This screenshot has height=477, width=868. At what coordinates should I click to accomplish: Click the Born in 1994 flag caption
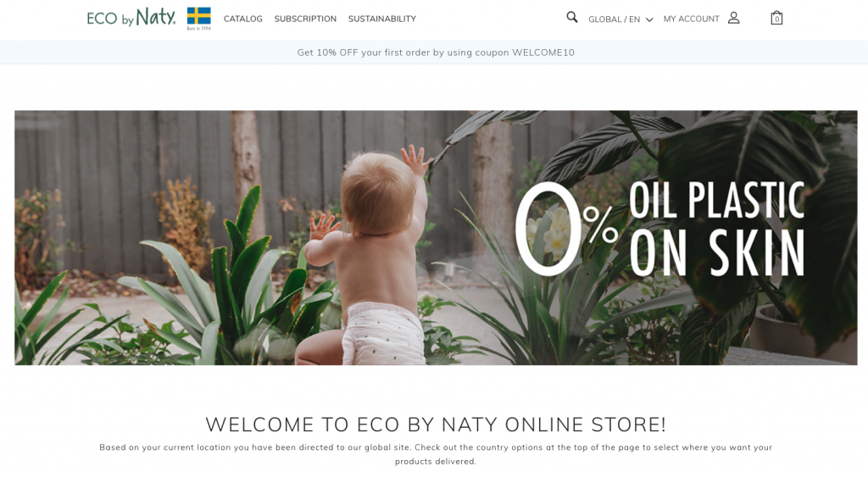click(198, 28)
